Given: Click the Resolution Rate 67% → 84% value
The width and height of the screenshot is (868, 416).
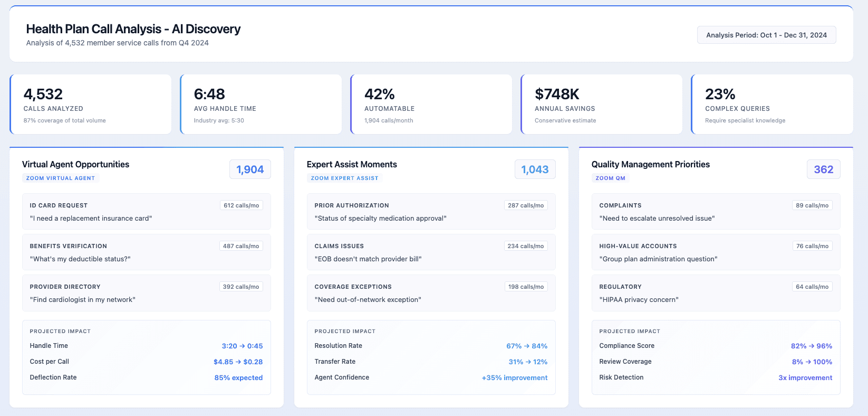Looking at the screenshot, I should click(527, 346).
